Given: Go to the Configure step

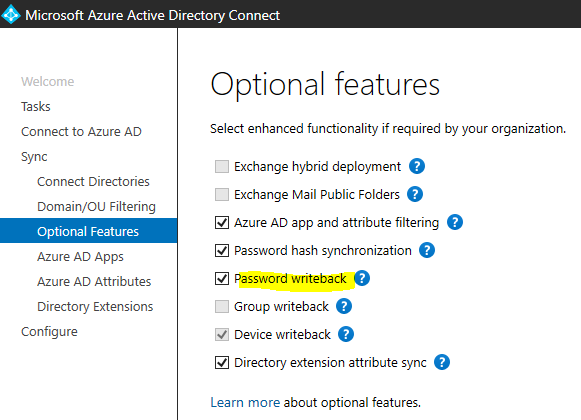Looking at the screenshot, I should pyautogui.click(x=49, y=332).
